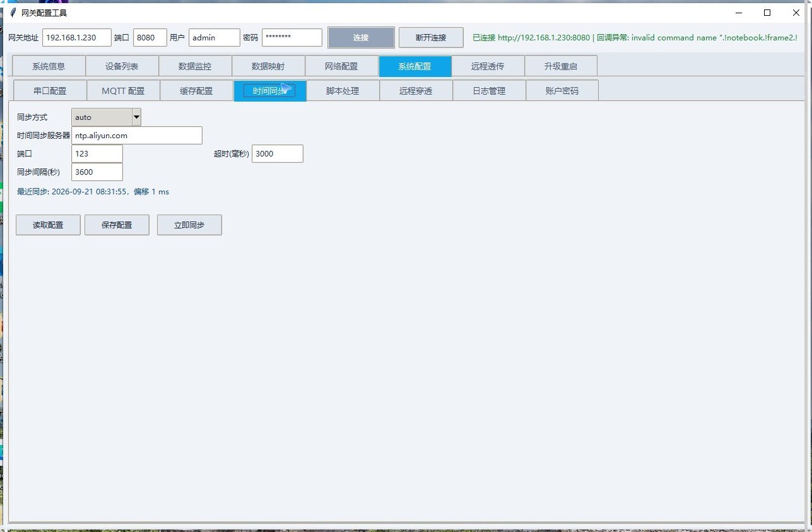Click the 读取配置 button

tap(48, 225)
